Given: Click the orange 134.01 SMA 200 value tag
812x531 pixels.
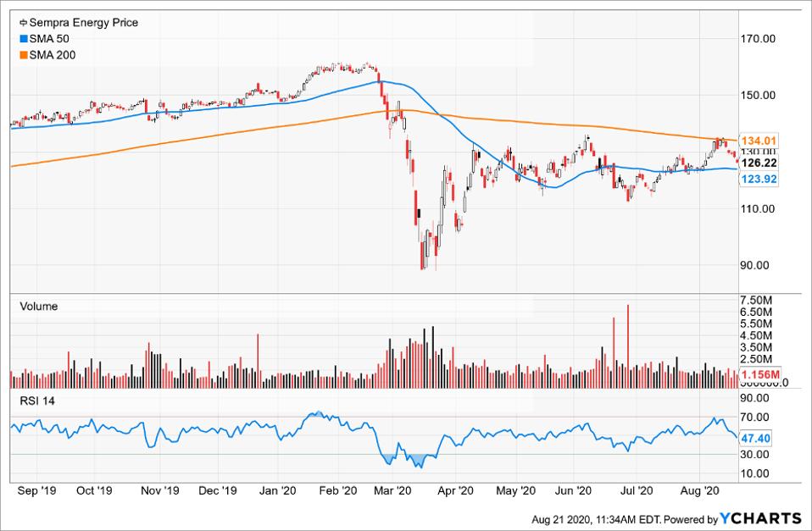Looking at the screenshot, I should (759, 141).
